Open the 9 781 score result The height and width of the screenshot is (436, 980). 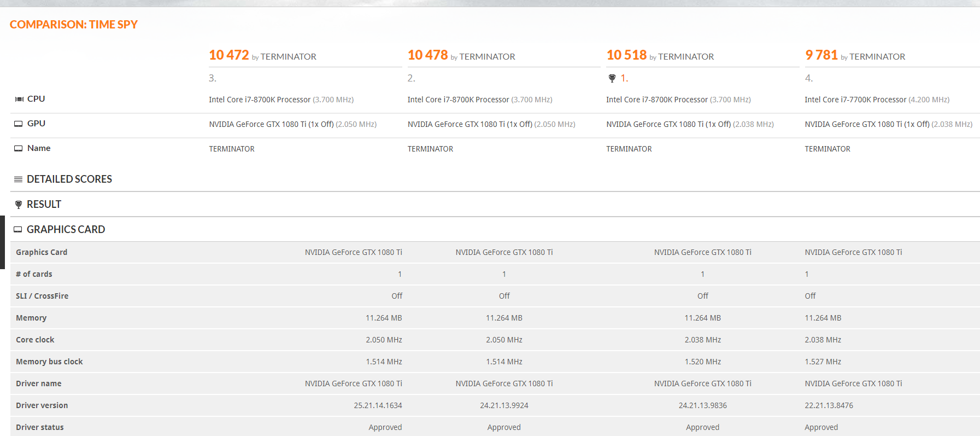coord(821,55)
